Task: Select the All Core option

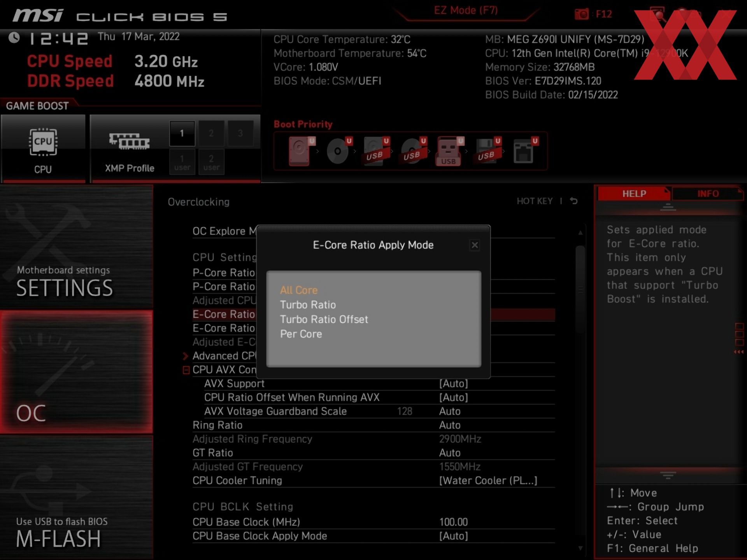Action: [299, 290]
